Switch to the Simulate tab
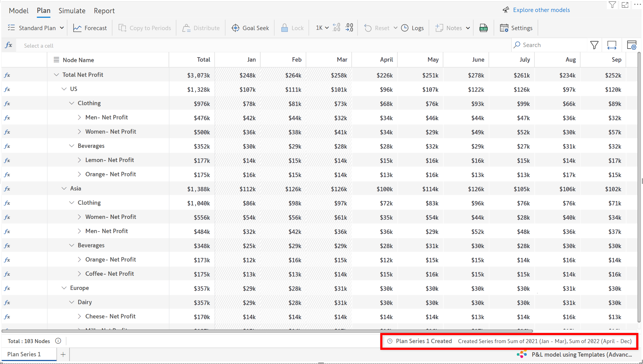 point(72,11)
